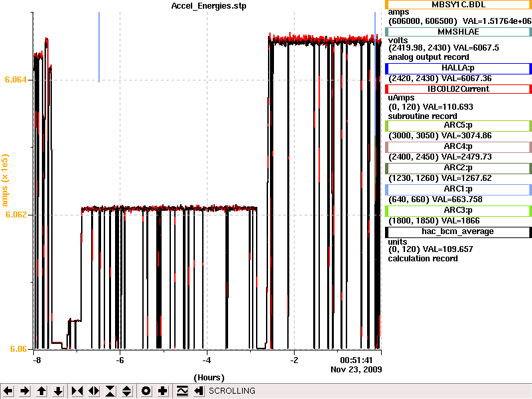The width and height of the screenshot is (532, 399).
Task: Open the graph curve controls icon
Action: [182, 391]
